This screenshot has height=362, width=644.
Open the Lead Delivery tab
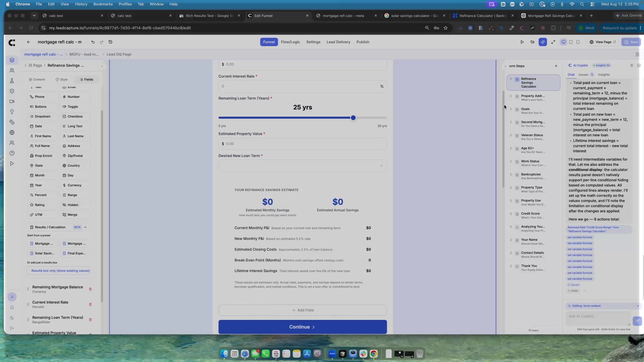pyautogui.click(x=338, y=42)
